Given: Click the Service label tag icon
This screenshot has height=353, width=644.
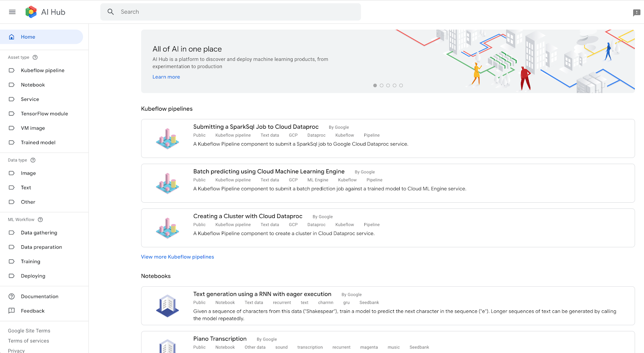Looking at the screenshot, I should coord(12,99).
